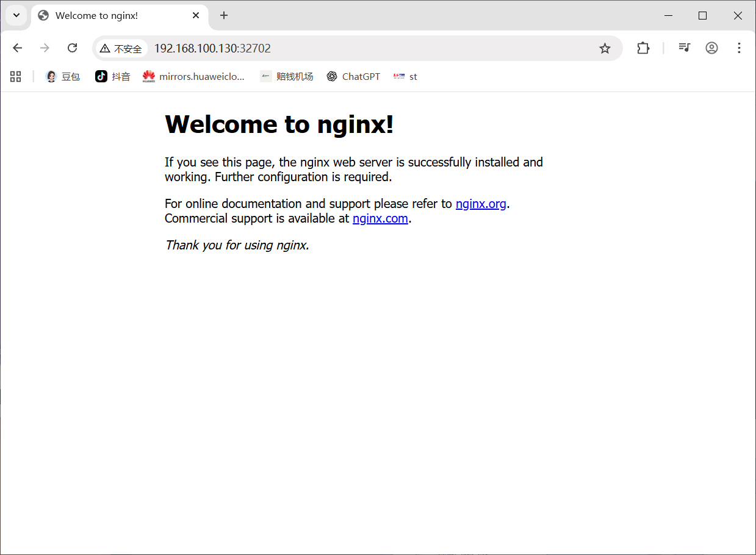This screenshot has height=555, width=756.
Task: Open Chrome's three-dot menu
Action: (x=739, y=48)
